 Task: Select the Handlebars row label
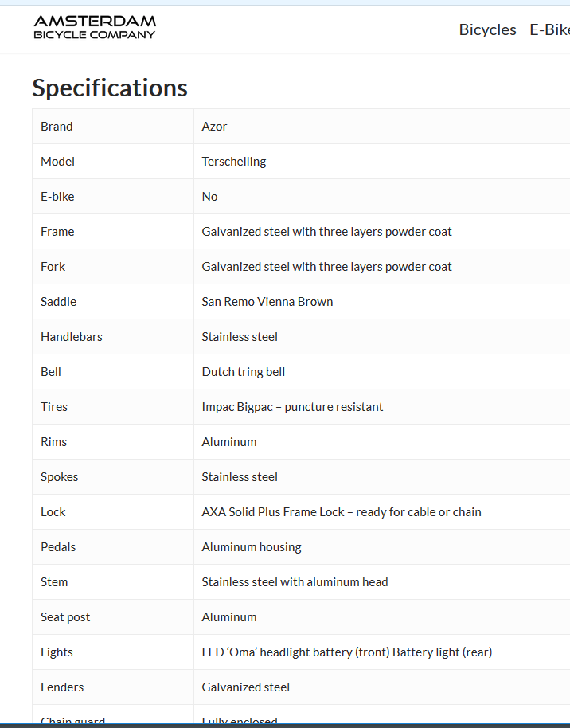72,337
